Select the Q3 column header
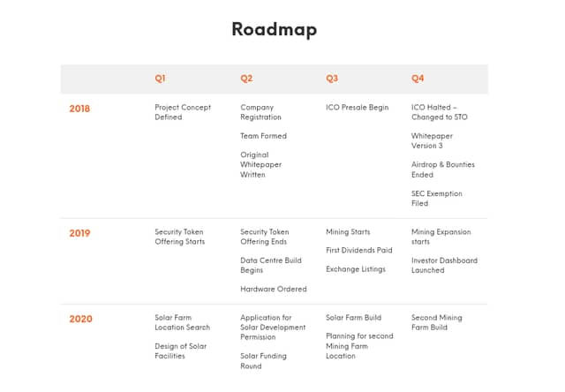 coord(332,79)
